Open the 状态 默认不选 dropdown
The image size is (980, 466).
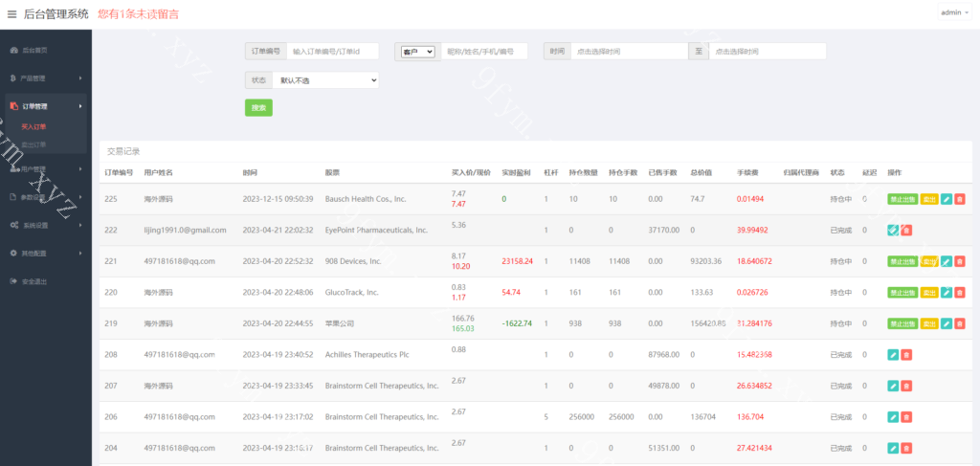(x=325, y=80)
